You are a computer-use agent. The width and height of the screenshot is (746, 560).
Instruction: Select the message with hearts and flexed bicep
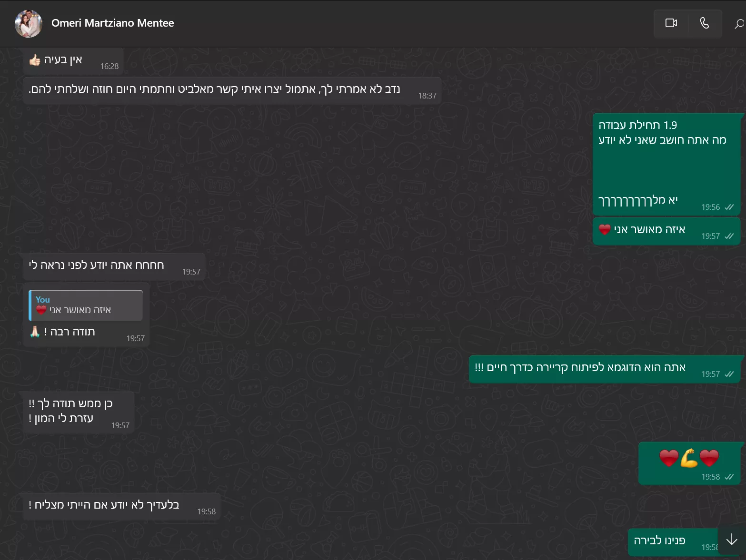[x=689, y=463]
